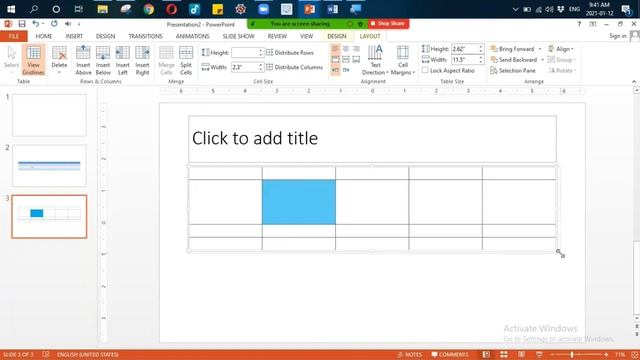The height and width of the screenshot is (360, 640).
Task: Open the Selection Pane
Action: (x=513, y=71)
